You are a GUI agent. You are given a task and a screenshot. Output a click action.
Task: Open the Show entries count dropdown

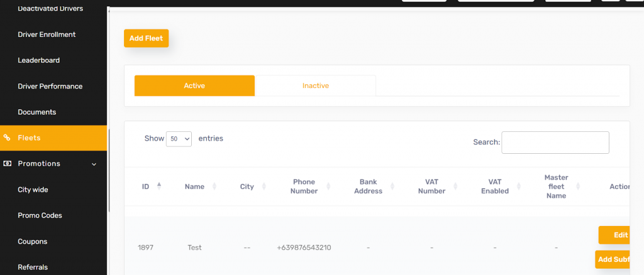click(179, 139)
